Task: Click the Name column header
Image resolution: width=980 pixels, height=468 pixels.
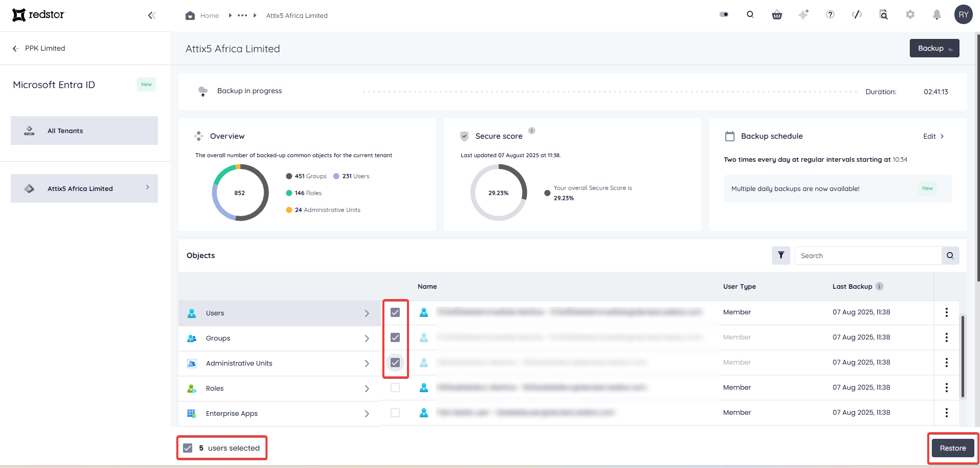Action: [x=427, y=287]
